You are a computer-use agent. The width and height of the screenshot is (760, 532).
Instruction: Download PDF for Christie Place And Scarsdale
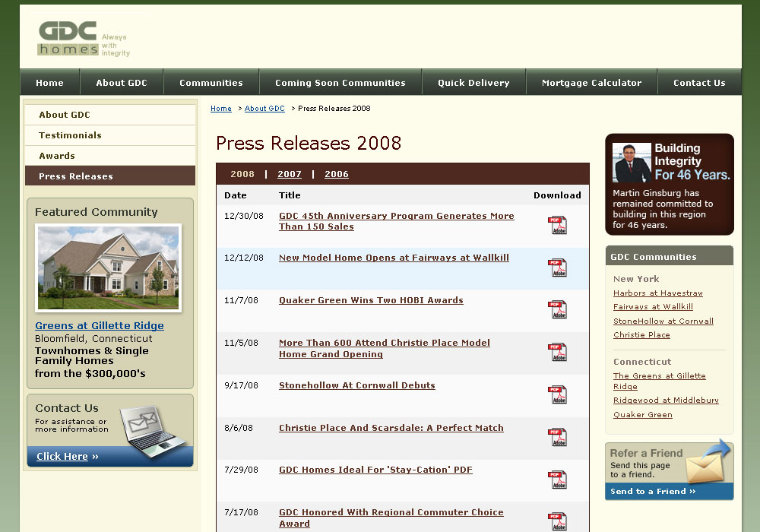[x=557, y=437]
